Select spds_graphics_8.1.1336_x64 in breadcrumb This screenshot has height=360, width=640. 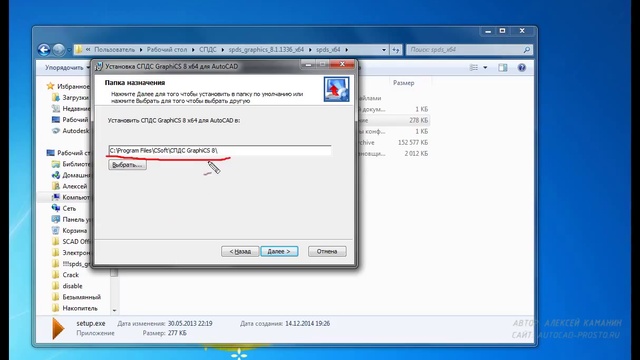click(266, 50)
